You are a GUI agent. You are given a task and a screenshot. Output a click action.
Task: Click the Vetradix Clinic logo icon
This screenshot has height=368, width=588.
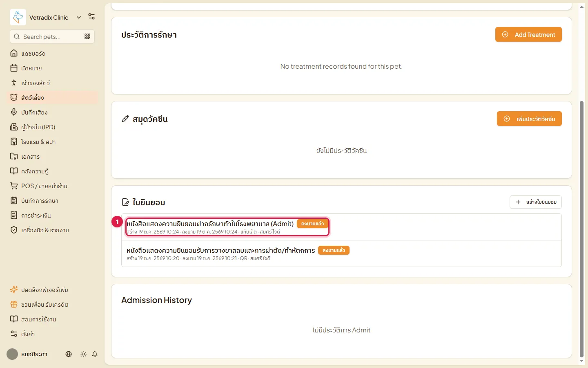18,17
